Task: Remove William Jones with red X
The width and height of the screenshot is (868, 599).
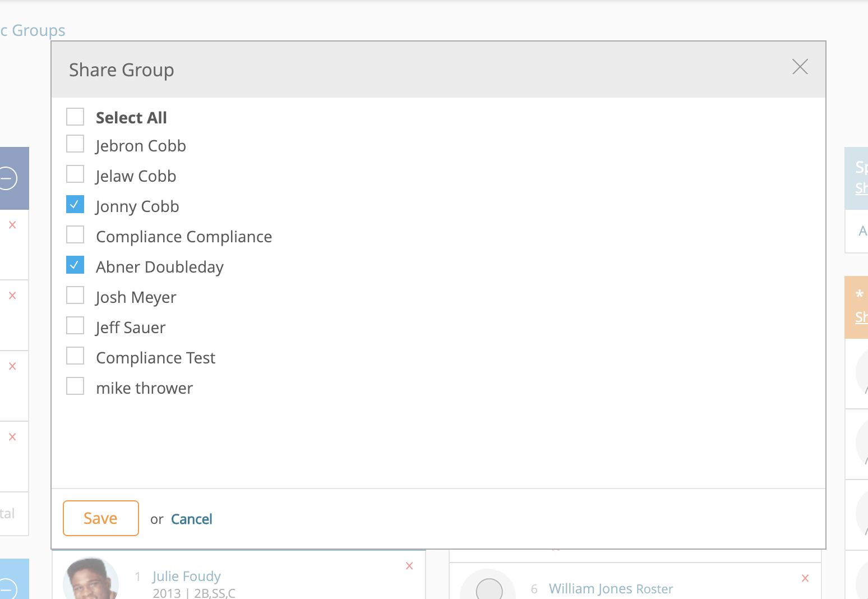Action: point(805,578)
